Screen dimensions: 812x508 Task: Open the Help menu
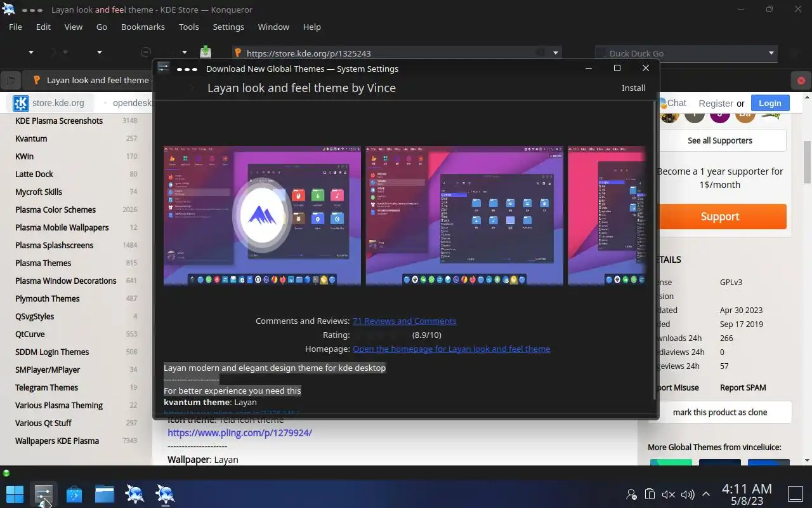(x=311, y=27)
